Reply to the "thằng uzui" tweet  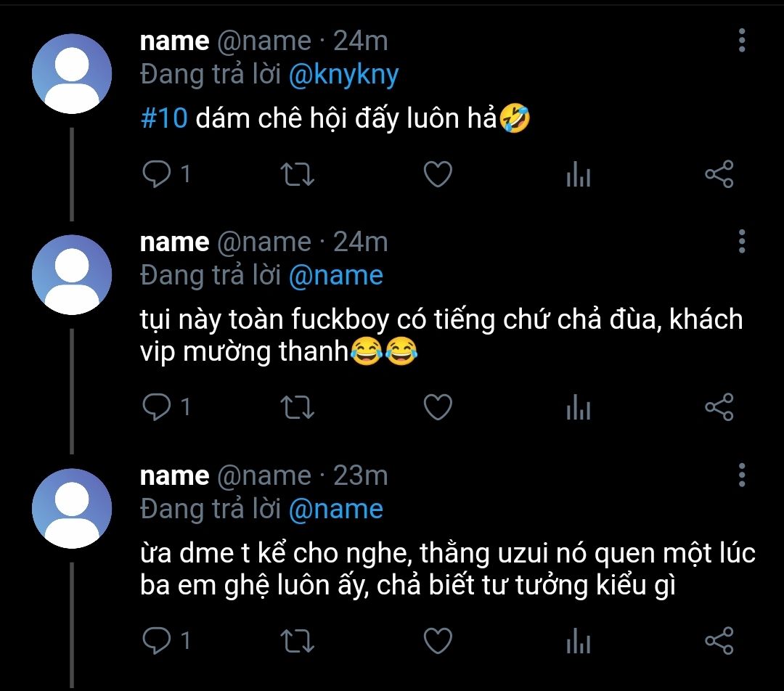click(155, 641)
